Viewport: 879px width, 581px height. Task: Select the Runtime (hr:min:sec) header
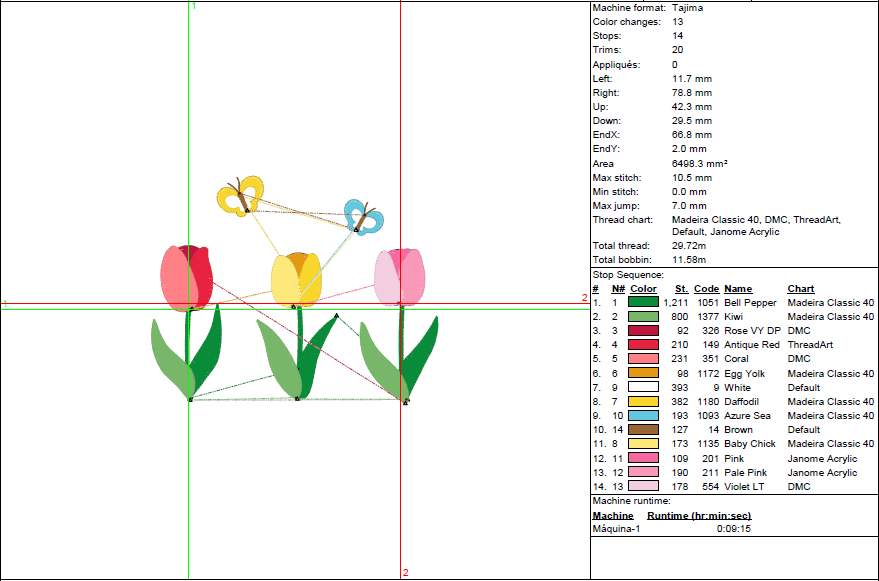(699, 516)
